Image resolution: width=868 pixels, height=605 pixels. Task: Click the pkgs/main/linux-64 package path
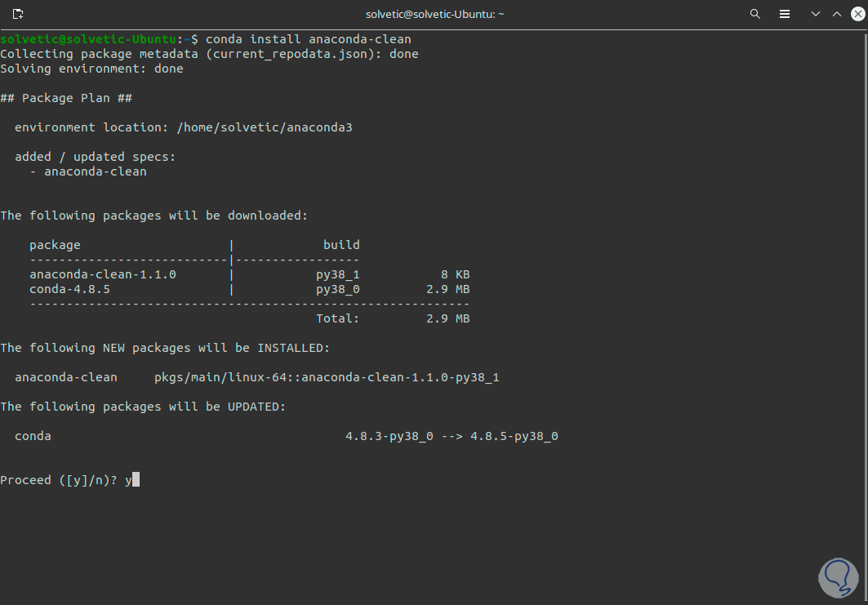(x=326, y=377)
